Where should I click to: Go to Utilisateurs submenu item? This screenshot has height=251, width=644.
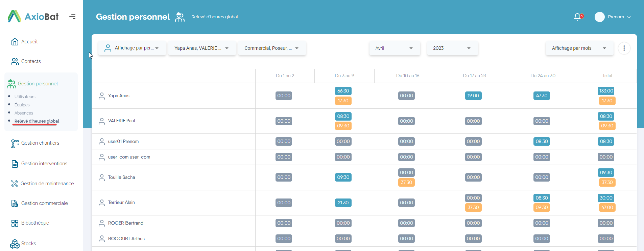(x=25, y=97)
